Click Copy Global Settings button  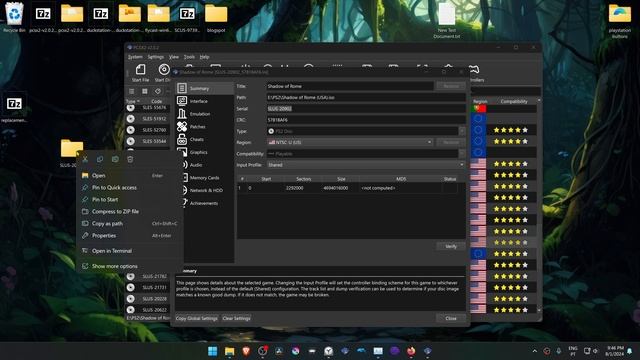pos(197,318)
